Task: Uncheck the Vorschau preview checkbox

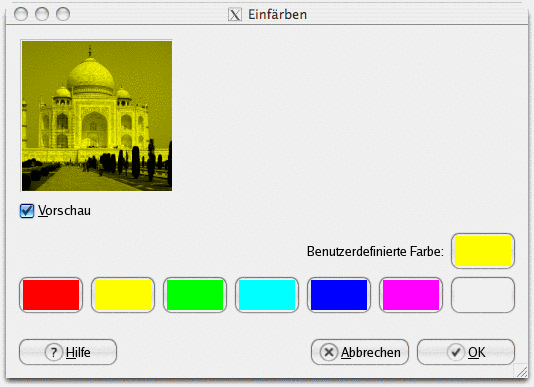Action: (27, 211)
